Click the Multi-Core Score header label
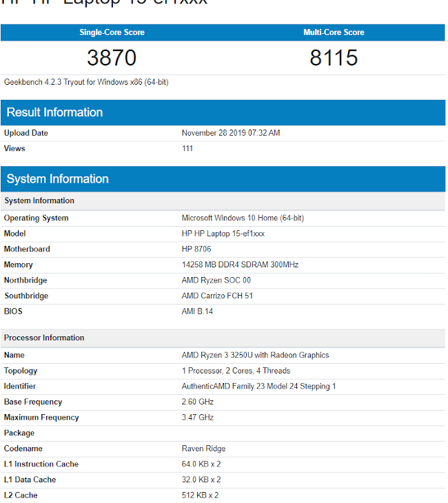The image size is (448, 503). 334,32
